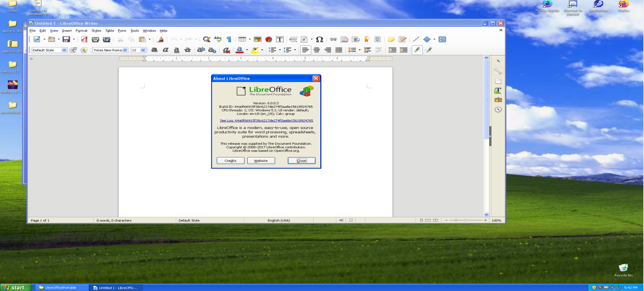Click the Insert Hyperlink chain icon
Viewport: 644px width, 291px height.
tap(333, 39)
